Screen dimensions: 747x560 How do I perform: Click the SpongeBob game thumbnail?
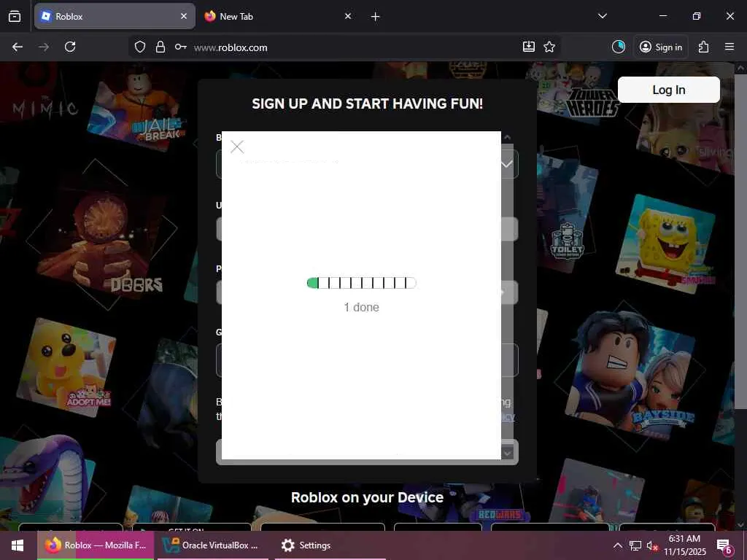[666, 244]
